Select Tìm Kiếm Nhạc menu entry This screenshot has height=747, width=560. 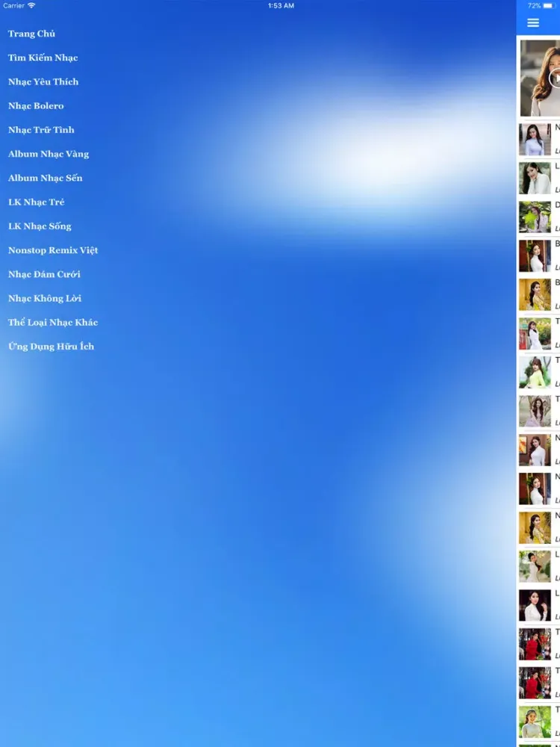tap(43, 58)
